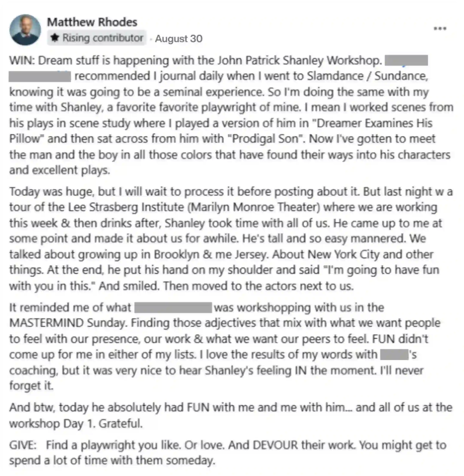Click the "GIVE:" label in the last paragraph
This screenshot has height=476, width=464.
(23, 445)
